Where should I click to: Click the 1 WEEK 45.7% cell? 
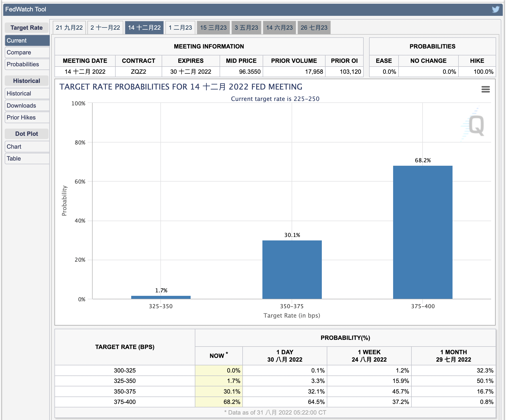click(x=369, y=392)
